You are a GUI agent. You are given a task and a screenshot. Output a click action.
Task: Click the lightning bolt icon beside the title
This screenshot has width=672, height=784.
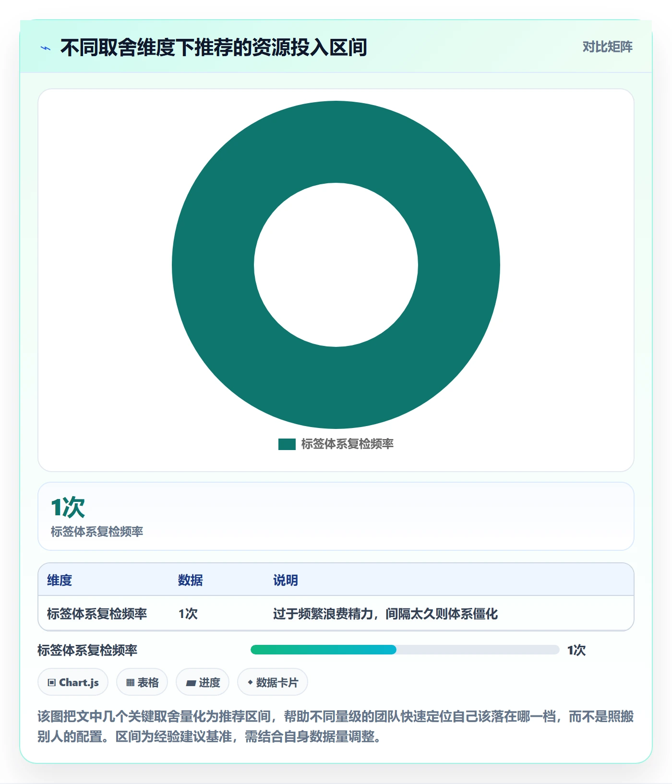click(x=46, y=48)
